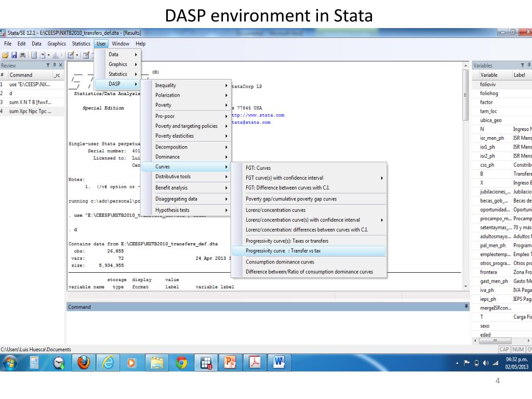
Task: Launch Calculator from the taskbar
Action: [x=34, y=363]
